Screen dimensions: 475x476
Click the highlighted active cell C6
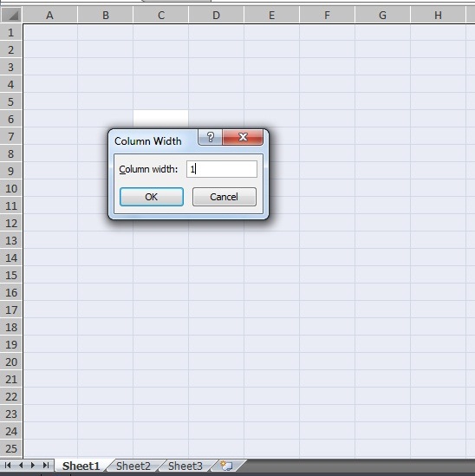pyautogui.click(x=161, y=119)
